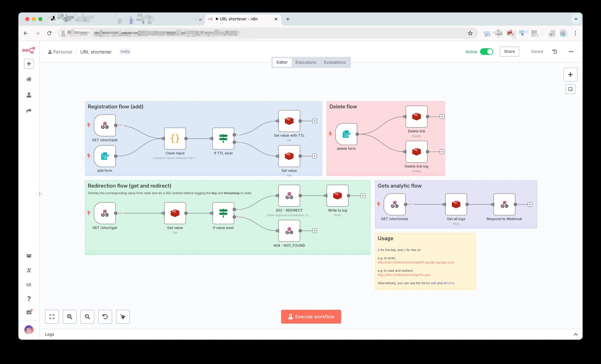The image size is (601, 364).
Task: Add a sticky note to canvas
Action: point(570,89)
